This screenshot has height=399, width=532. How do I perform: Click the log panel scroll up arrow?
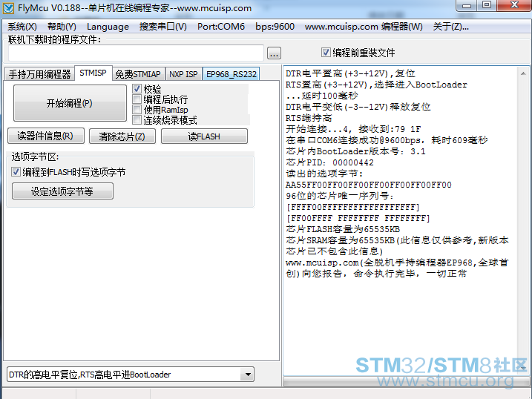(x=523, y=73)
